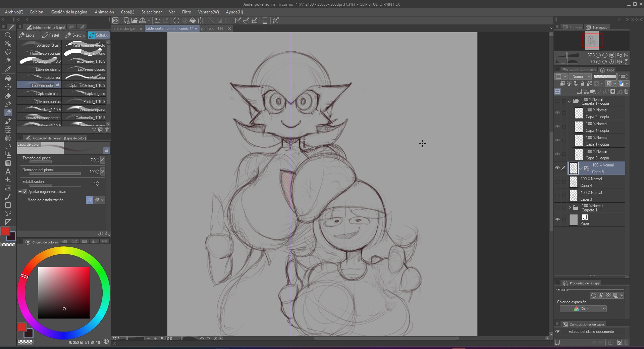Screen dimensions: 644x349
Task: Show the hidden Capa 4 layer
Action: (x=557, y=182)
